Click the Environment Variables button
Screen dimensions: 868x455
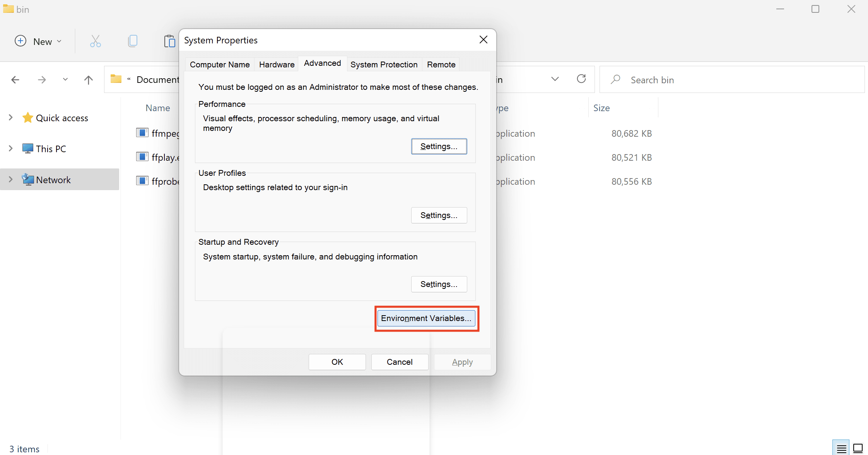(x=426, y=318)
